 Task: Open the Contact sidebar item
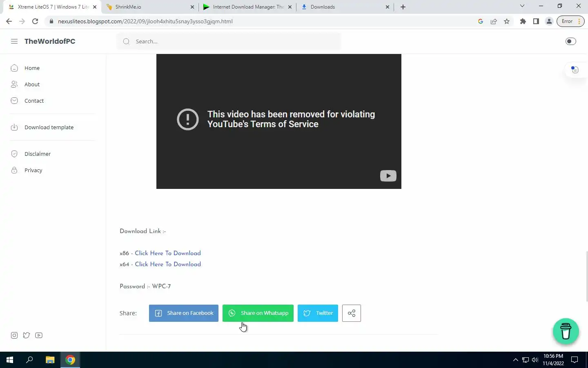point(34,101)
